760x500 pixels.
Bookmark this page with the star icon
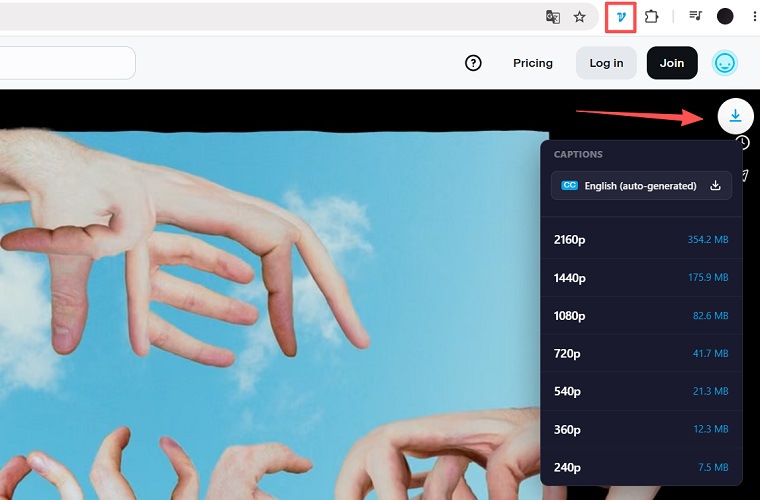pos(579,17)
